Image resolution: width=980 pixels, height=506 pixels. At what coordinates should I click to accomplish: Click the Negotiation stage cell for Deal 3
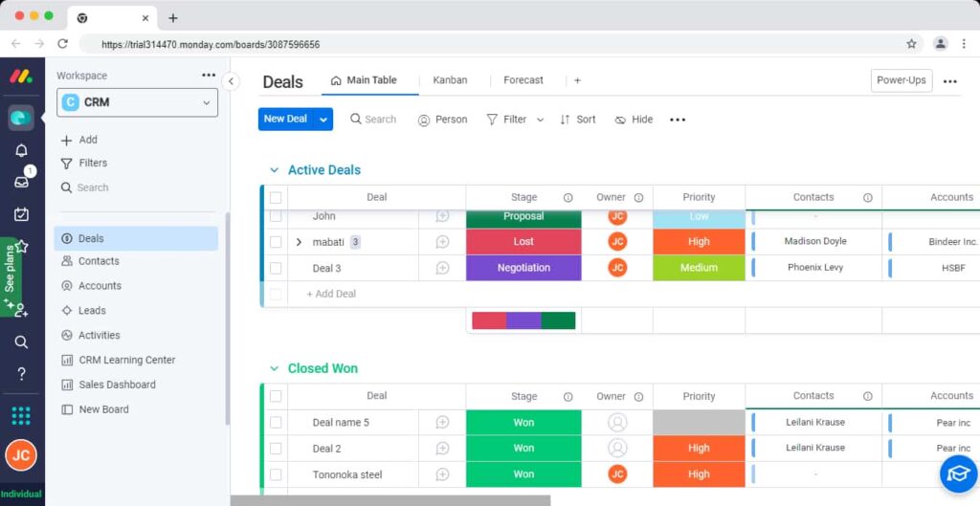coord(523,268)
